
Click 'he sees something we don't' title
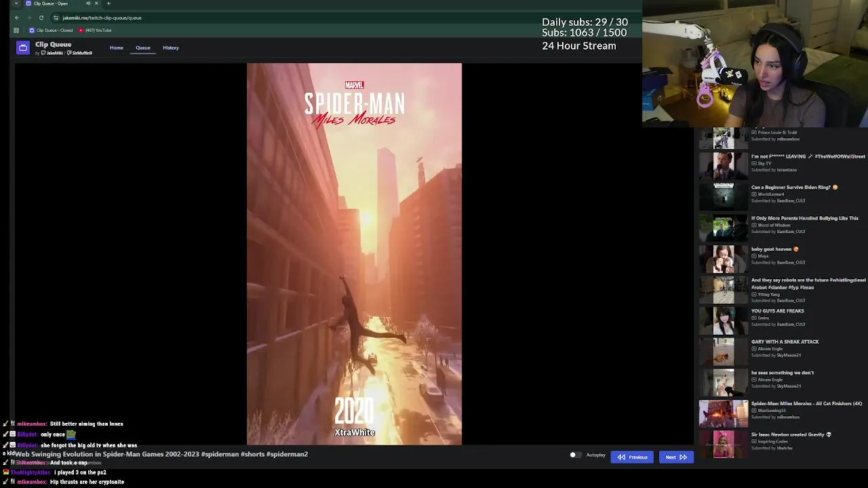pos(782,372)
